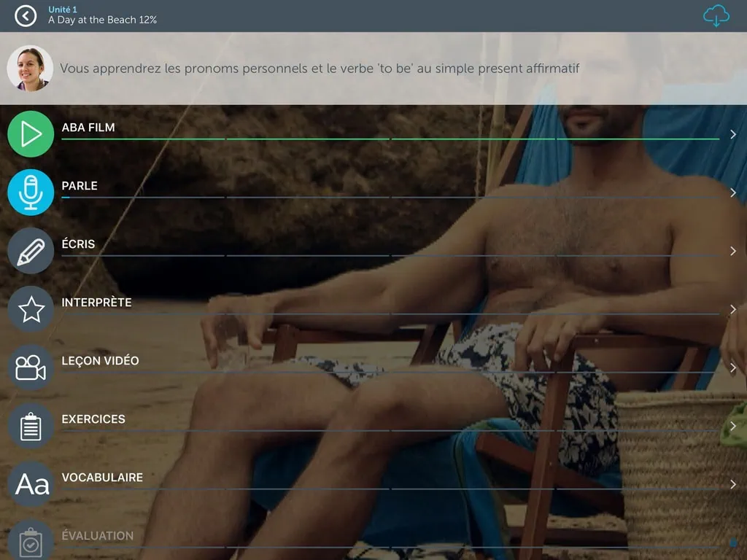Click the ABA Film green progress bar

[x=390, y=139]
